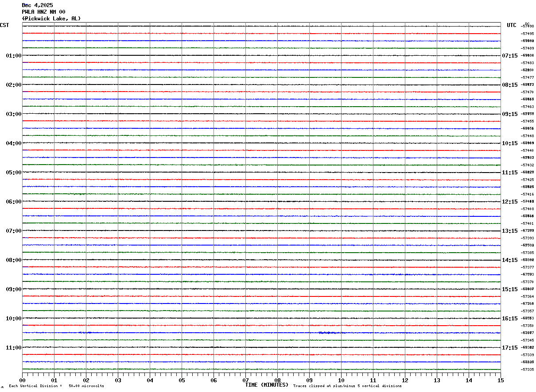Click minute tick label 03 on time axis

pos(118,380)
